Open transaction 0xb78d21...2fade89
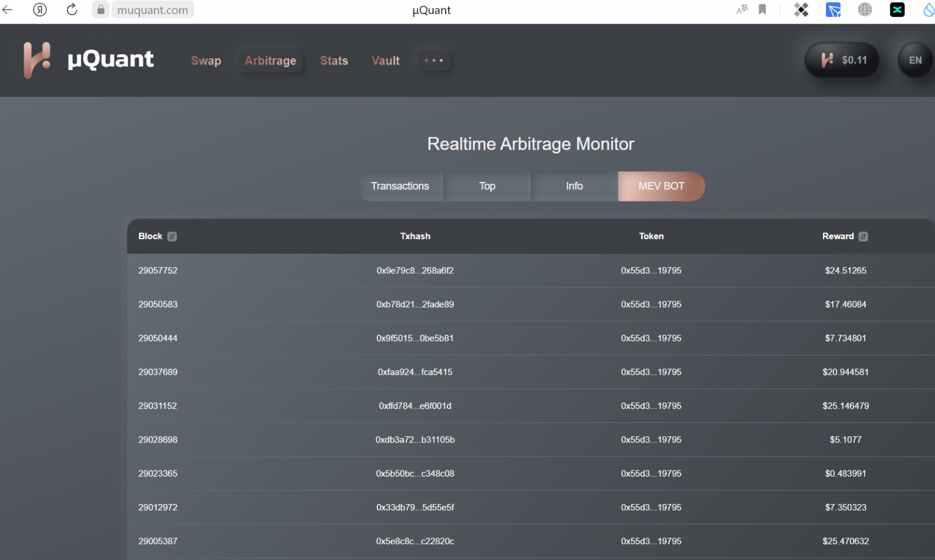The image size is (935, 560). [x=415, y=304]
